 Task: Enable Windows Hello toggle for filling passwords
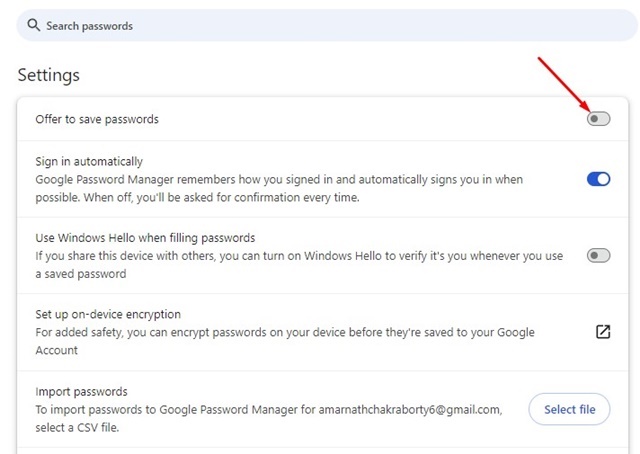598,256
